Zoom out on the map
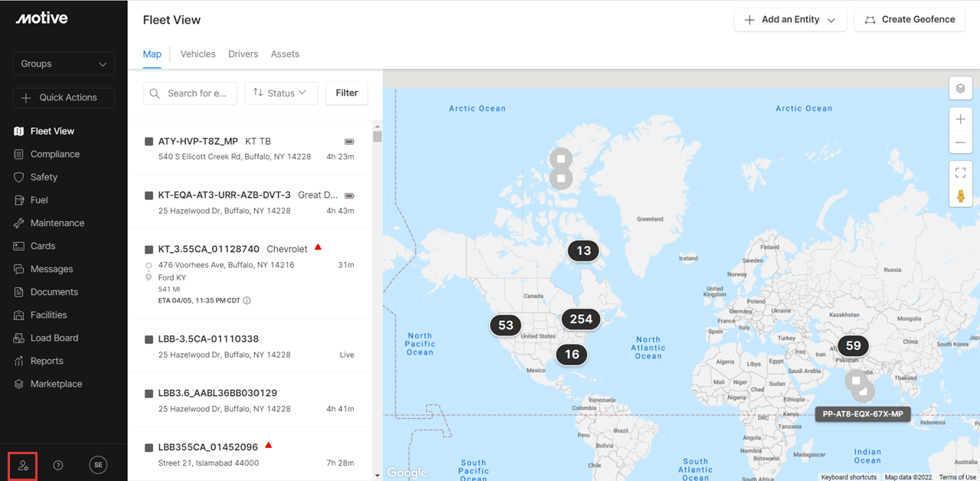 (961, 143)
